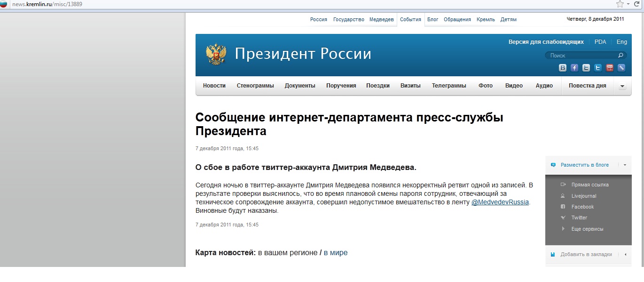Click the LiveJournal pencil icon in header
644x282 pixels.
(621, 68)
